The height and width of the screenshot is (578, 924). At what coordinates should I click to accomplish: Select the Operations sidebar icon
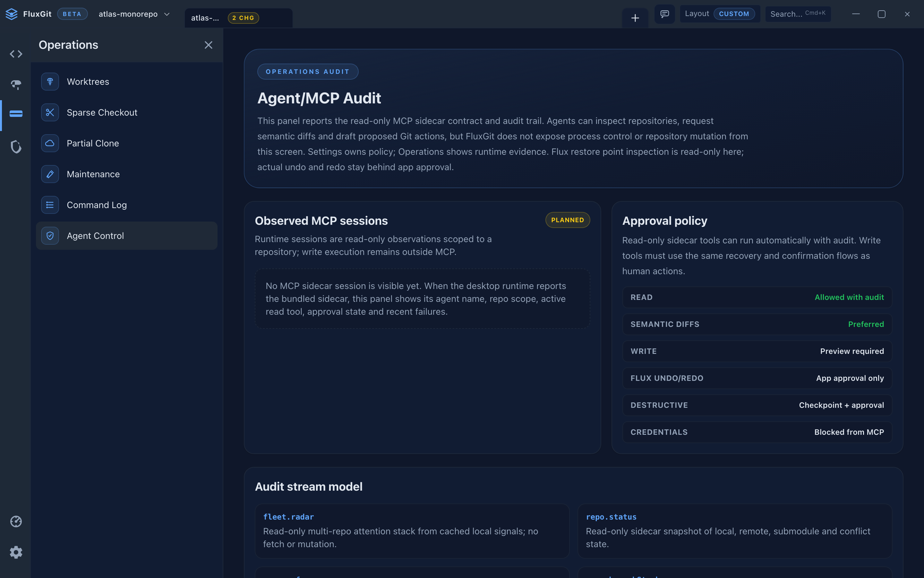[16, 114]
